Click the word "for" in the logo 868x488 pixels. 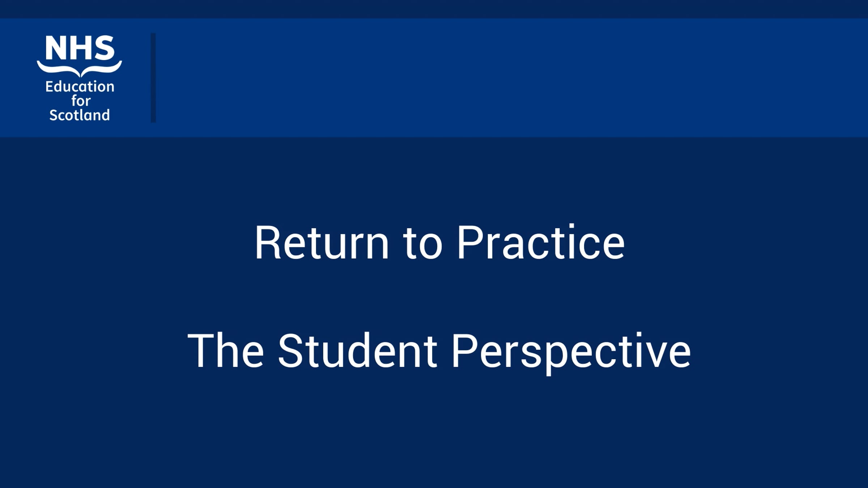81,100
